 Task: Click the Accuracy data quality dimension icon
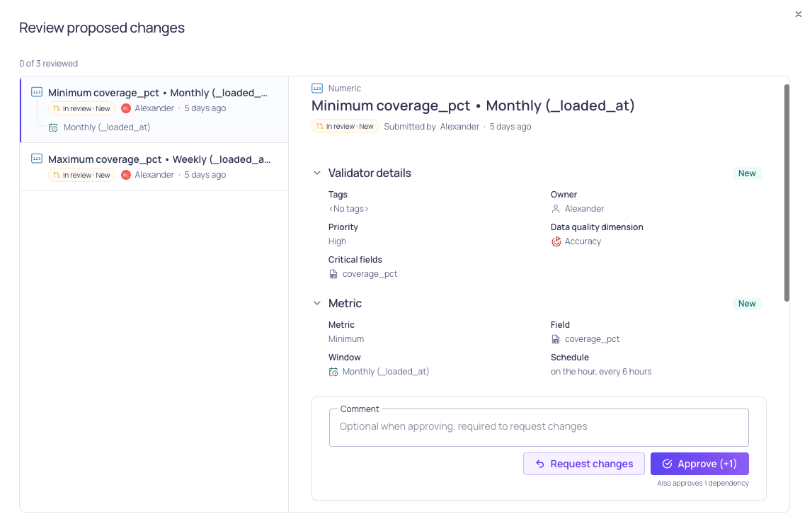556,241
